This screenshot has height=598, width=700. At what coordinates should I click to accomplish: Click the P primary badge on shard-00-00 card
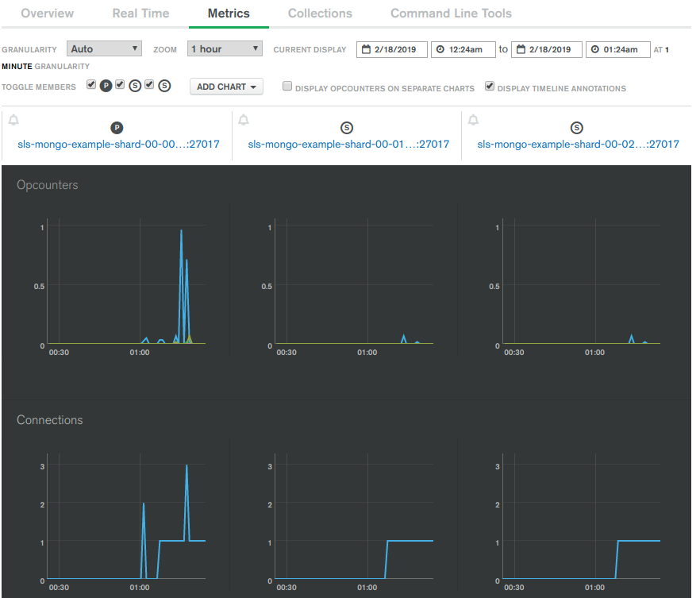(x=117, y=126)
